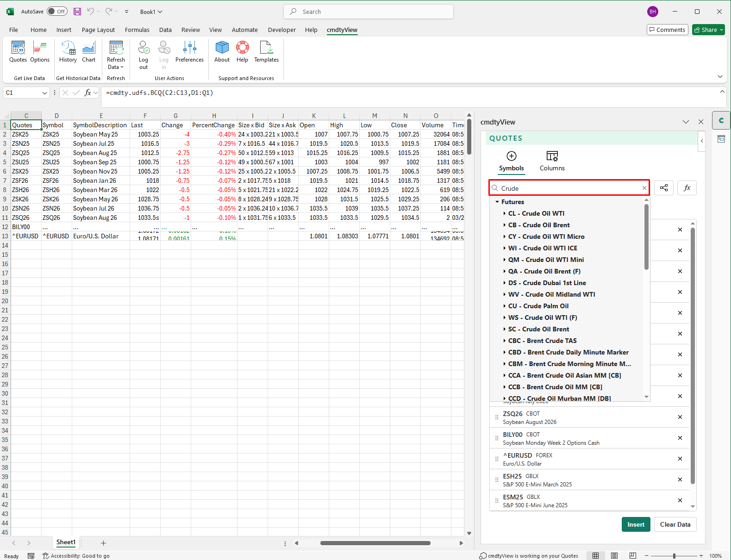Expand CU - Crude Palm Oil

point(504,306)
